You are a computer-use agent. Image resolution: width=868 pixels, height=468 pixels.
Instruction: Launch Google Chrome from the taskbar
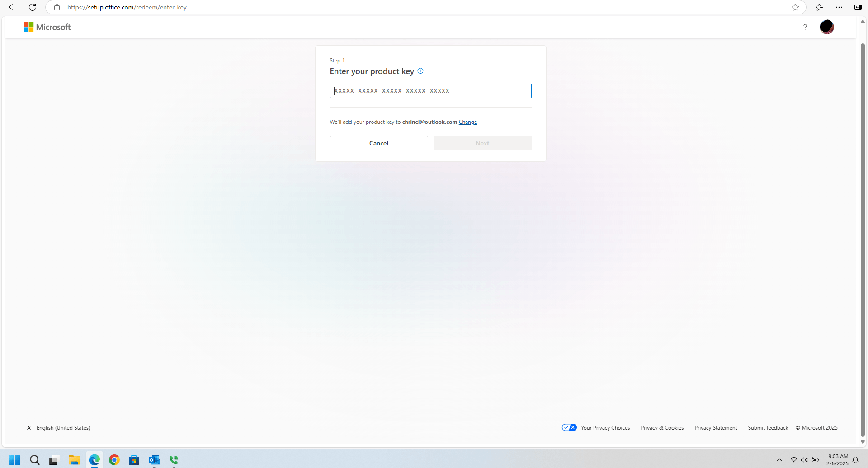click(114, 460)
